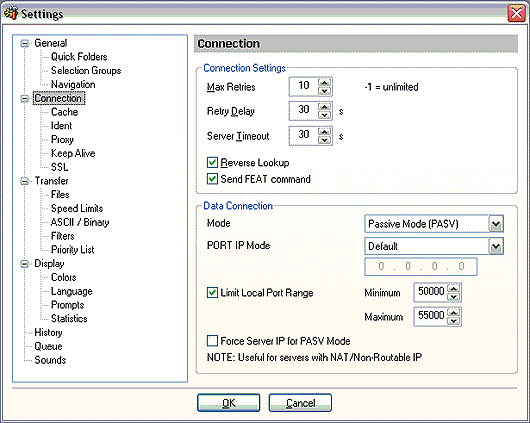
Task: Open the PORT IP Mode dropdown
Action: coord(496,246)
